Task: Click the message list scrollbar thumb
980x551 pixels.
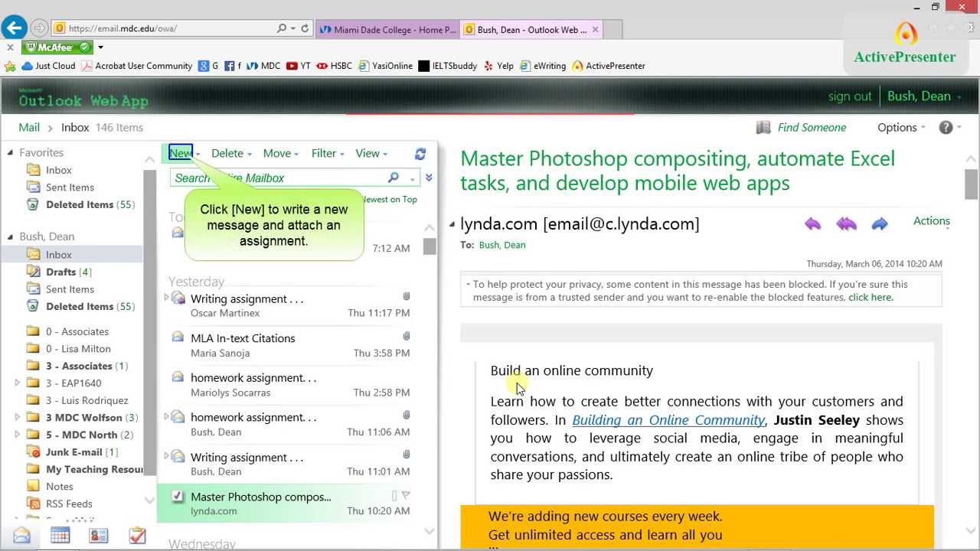Action: click(x=430, y=246)
